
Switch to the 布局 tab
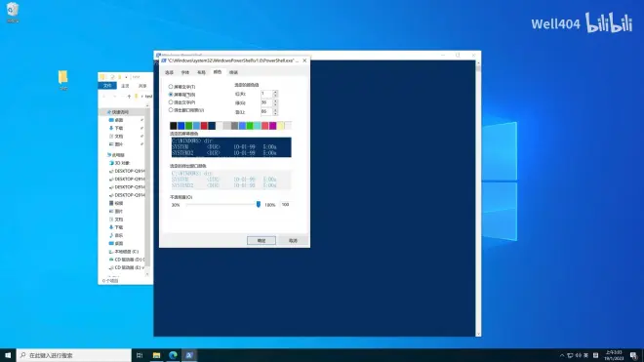tap(201, 72)
